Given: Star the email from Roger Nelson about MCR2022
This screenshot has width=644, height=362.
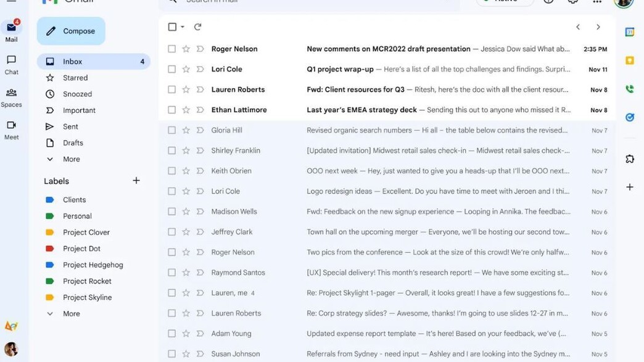Looking at the screenshot, I should click(x=186, y=49).
